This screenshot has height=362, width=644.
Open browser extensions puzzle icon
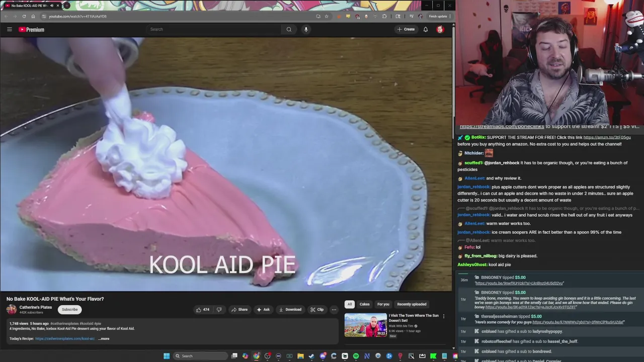384,16
